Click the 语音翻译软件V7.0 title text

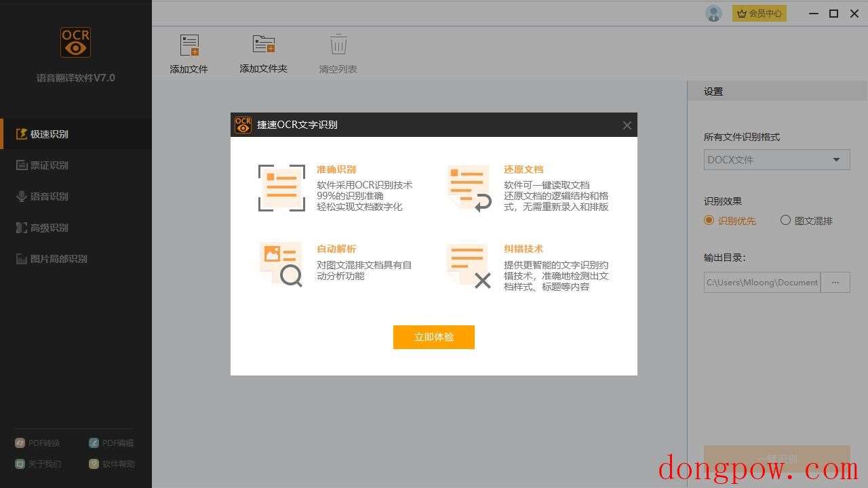(76, 78)
